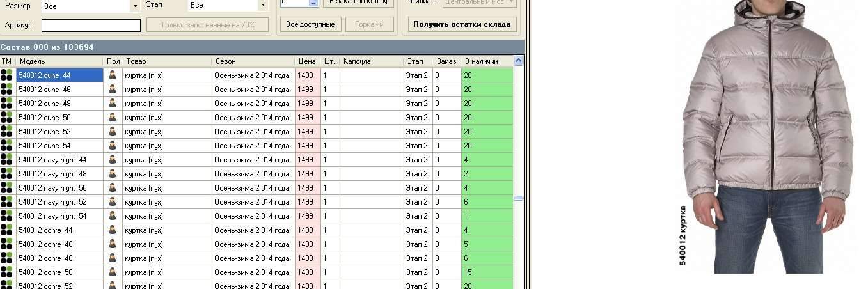
Task: Sort by the Сезон column header
Action: (253, 61)
